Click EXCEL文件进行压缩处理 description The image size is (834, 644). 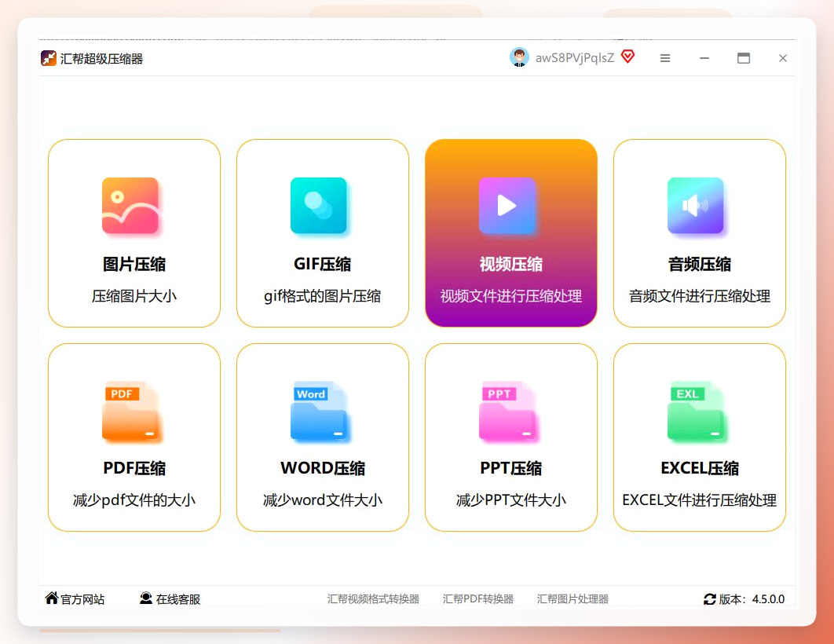point(700,499)
